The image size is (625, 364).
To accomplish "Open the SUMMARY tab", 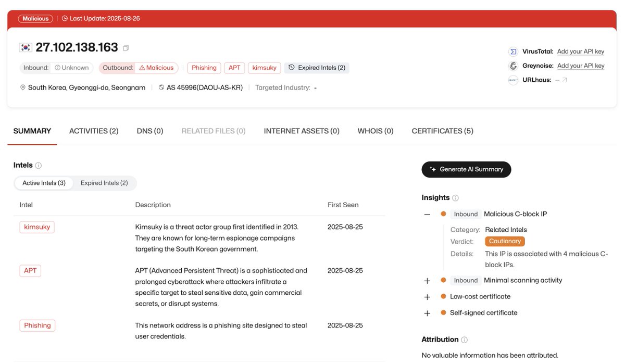I will (x=32, y=131).
